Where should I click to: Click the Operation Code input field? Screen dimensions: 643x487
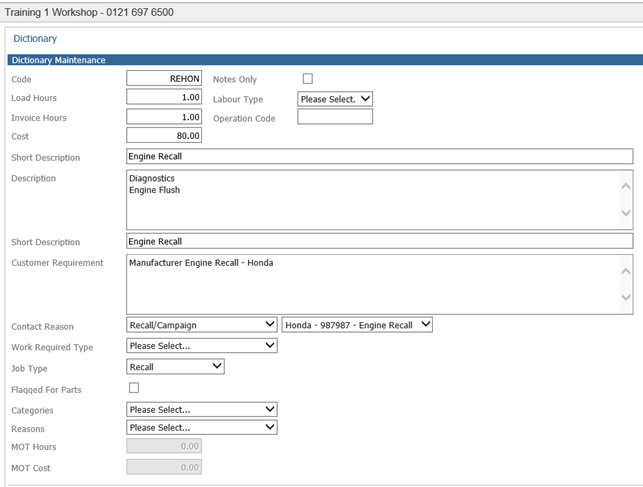click(x=335, y=117)
